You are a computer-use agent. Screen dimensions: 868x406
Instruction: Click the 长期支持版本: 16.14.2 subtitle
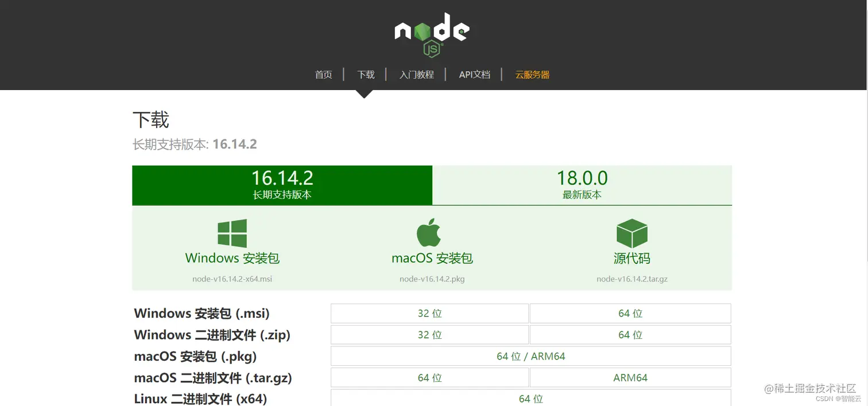(x=195, y=144)
